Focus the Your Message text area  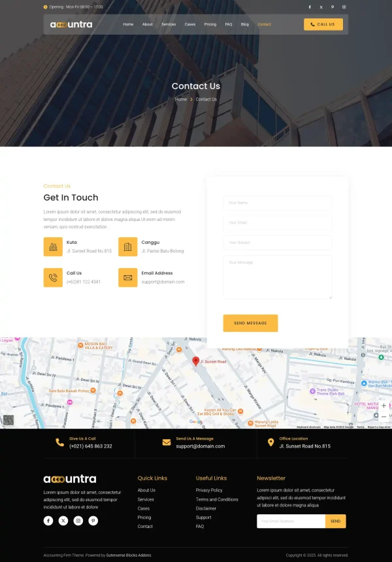click(277, 277)
